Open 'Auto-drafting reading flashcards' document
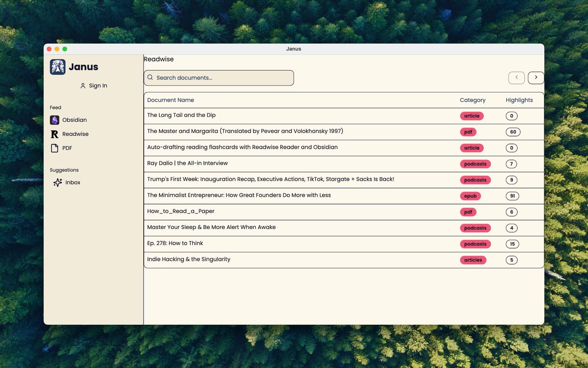 (x=242, y=147)
